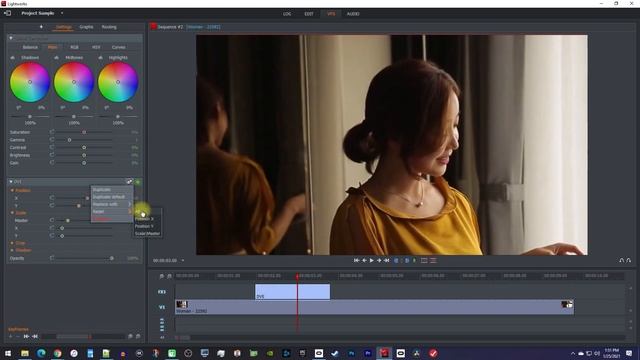Step back one frame
The image size is (640, 360).
(364, 260)
